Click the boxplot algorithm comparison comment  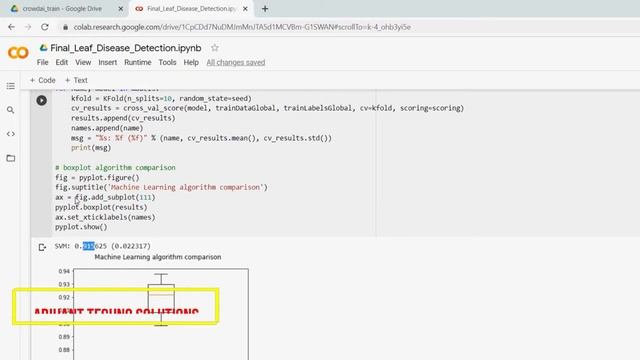click(x=115, y=167)
